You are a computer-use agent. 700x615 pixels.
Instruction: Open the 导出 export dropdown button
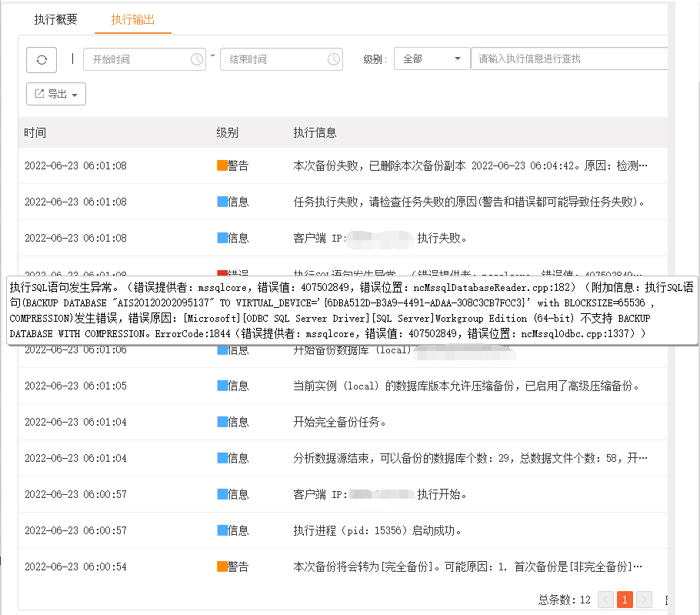[x=56, y=94]
